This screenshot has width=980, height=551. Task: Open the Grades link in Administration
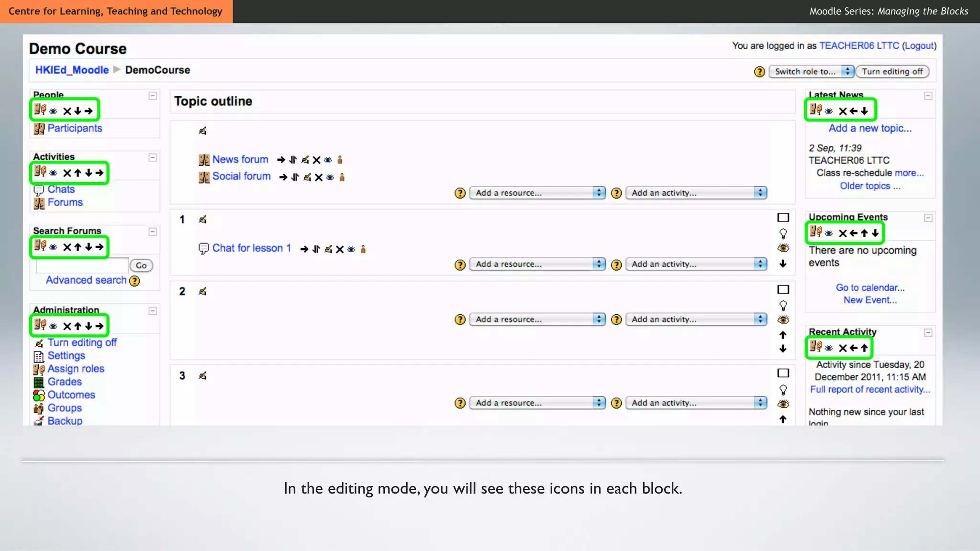(65, 382)
